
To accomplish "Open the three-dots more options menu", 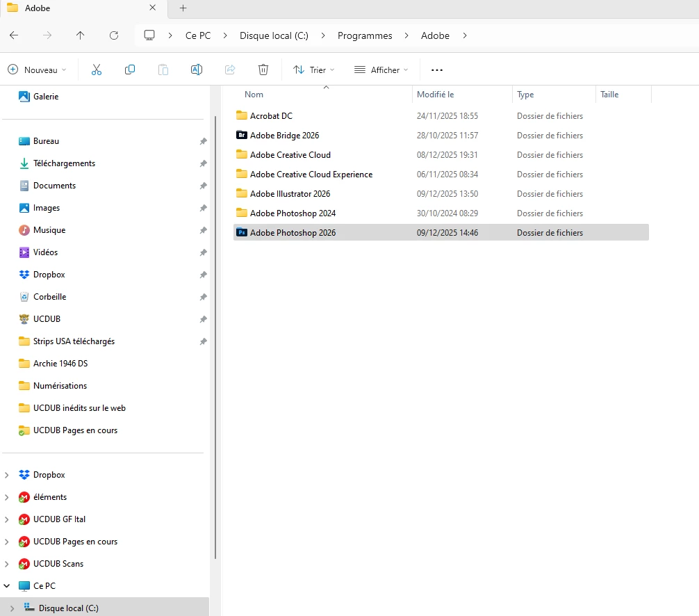I will (x=437, y=70).
